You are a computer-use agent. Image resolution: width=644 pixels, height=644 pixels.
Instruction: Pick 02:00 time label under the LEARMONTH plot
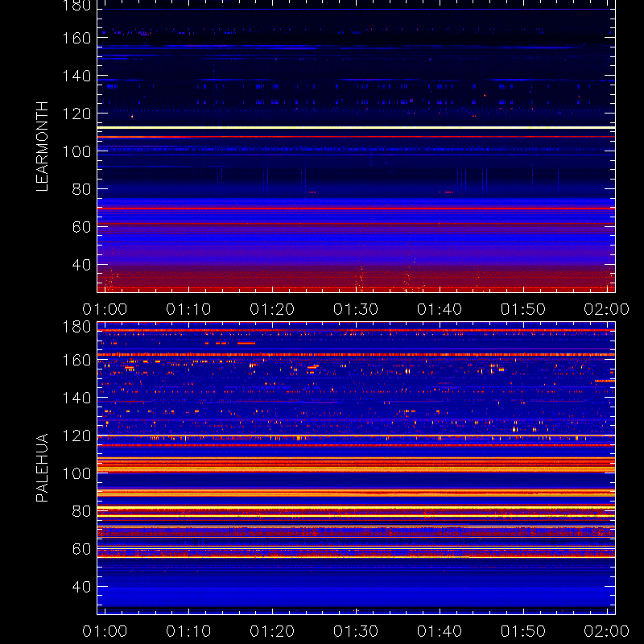point(607,309)
